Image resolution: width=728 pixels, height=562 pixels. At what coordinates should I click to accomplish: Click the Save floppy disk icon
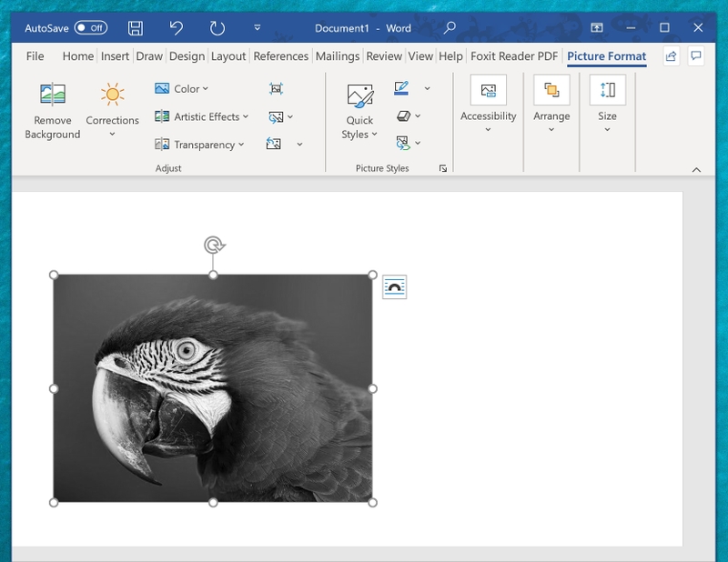coord(136,28)
